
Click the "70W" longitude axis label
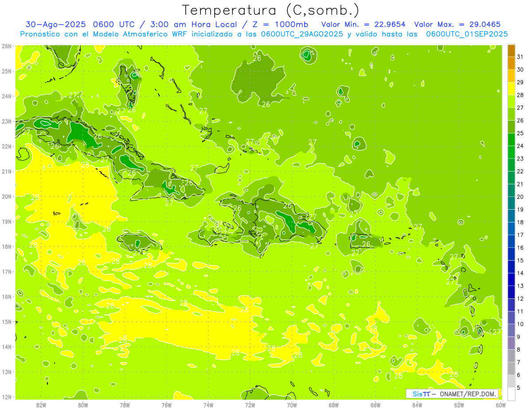tap(292, 405)
